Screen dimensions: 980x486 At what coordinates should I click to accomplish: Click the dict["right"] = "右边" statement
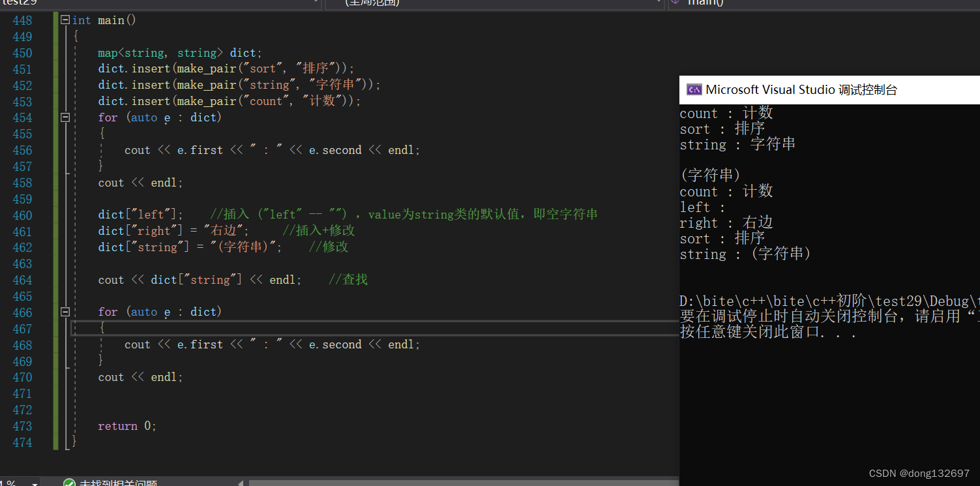173,231
